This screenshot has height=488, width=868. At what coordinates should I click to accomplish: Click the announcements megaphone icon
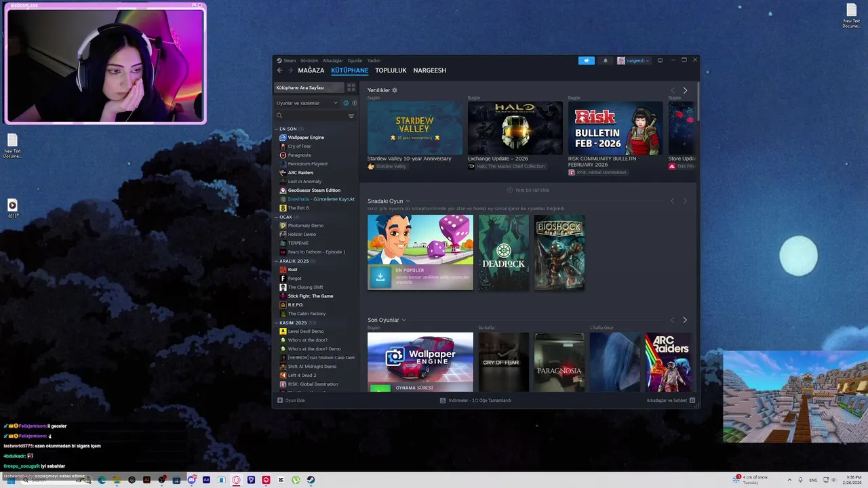coord(586,60)
